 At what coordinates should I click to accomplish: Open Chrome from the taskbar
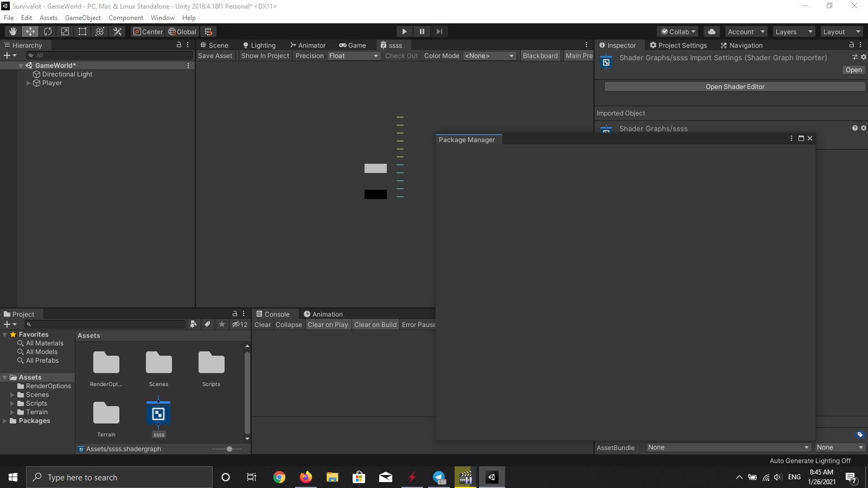(279, 477)
